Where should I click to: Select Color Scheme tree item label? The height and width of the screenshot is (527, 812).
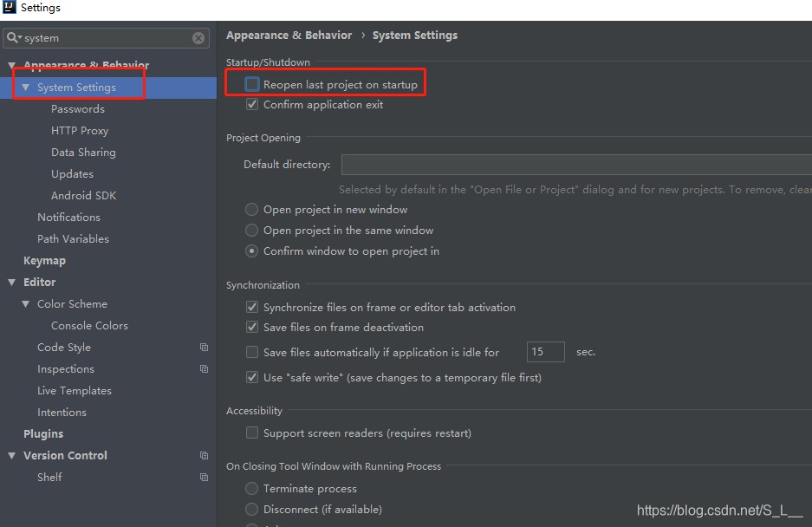tap(73, 304)
